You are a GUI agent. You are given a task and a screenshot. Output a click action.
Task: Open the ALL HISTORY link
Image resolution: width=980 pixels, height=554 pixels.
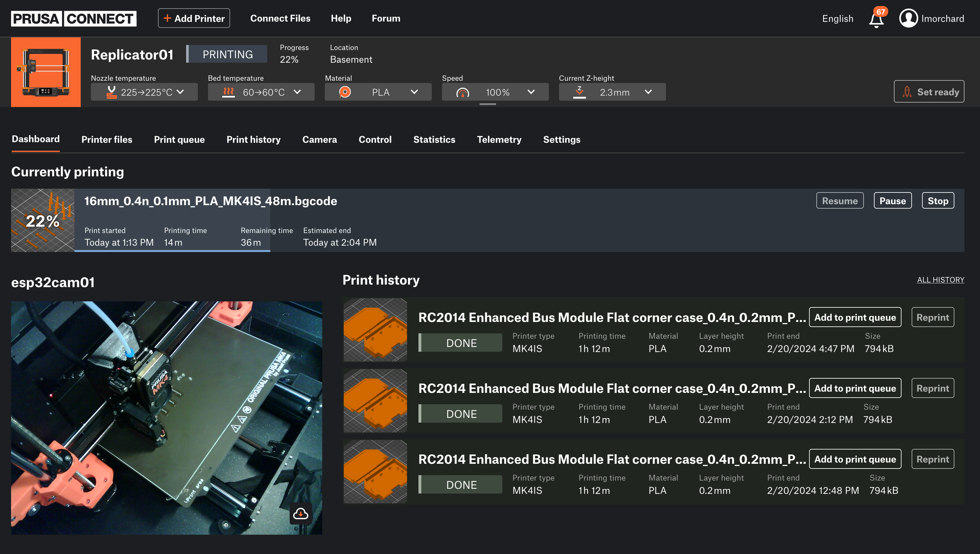(x=940, y=280)
